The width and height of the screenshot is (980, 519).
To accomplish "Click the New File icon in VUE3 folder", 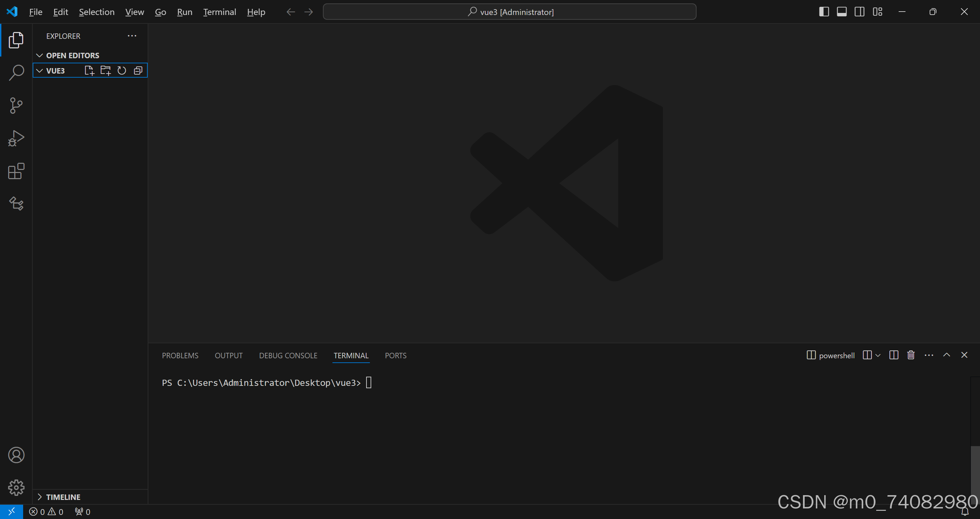I will point(89,71).
